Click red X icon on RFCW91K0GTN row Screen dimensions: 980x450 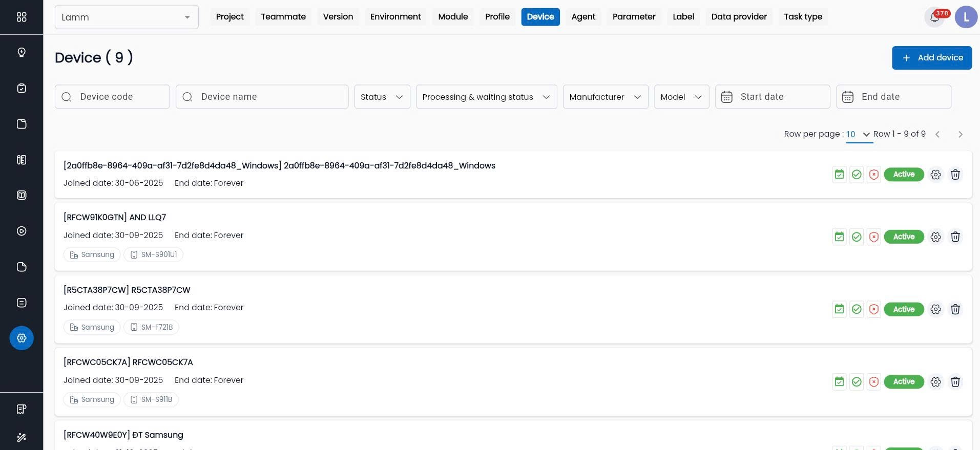coord(874,237)
